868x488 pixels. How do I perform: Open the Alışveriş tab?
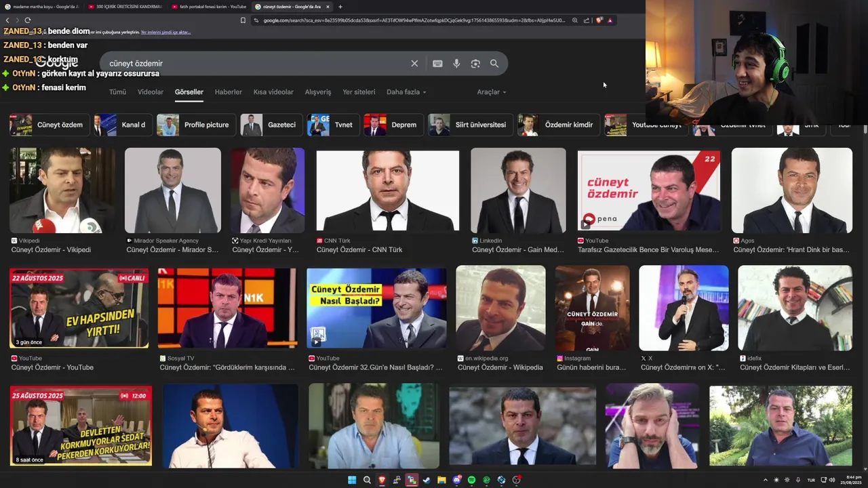318,92
